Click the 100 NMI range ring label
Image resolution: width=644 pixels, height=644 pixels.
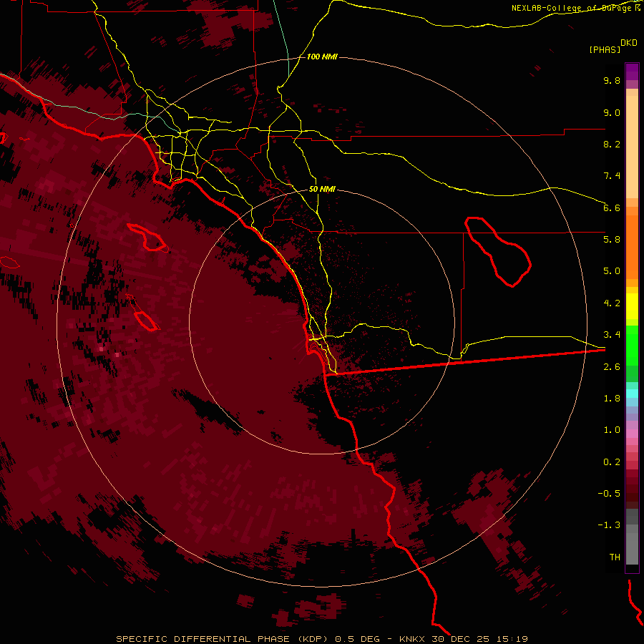(x=322, y=57)
